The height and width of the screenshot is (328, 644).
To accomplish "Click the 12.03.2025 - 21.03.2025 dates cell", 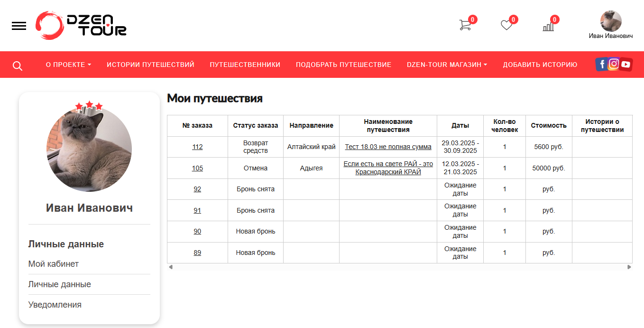I will 460,168.
